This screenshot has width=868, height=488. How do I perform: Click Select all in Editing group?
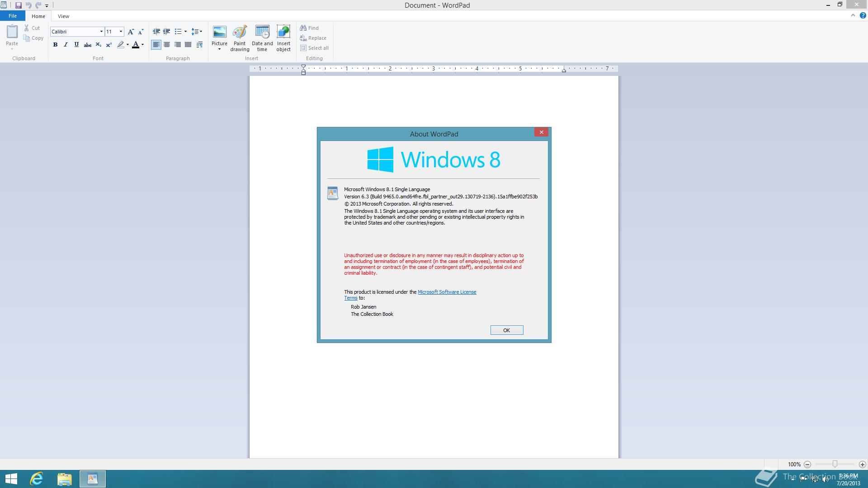tap(314, 48)
